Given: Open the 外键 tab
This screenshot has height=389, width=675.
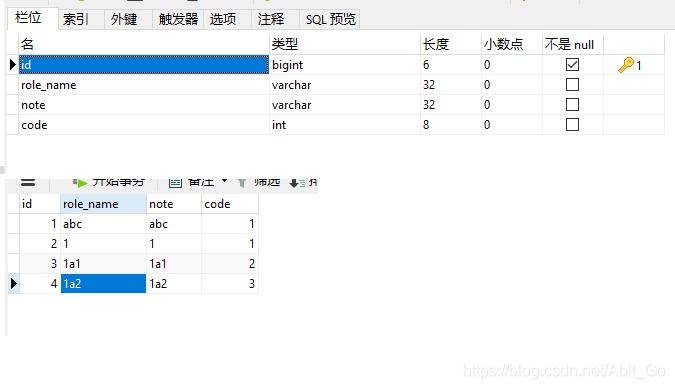Looking at the screenshot, I should [128, 19].
